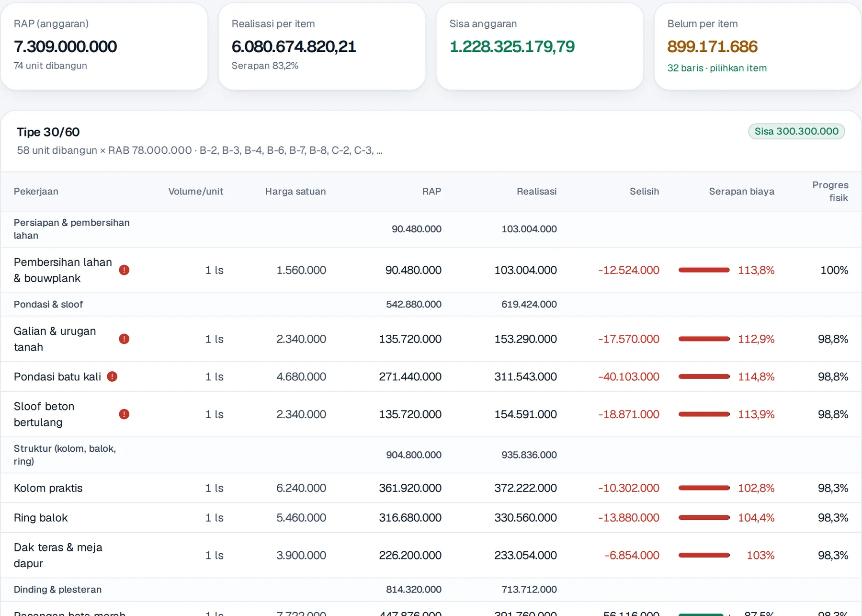Click the 'Serapan 83,2%' label
Screen dimensions: 862x616
coord(265,66)
